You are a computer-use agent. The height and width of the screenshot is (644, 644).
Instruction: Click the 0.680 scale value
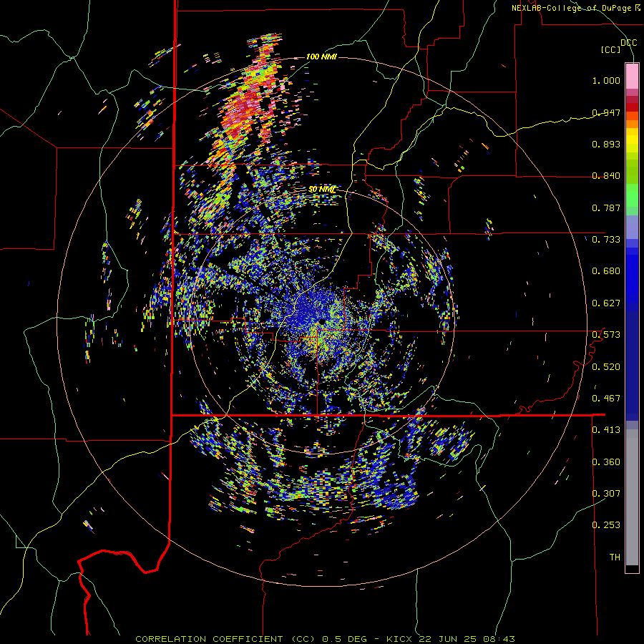click(606, 271)
